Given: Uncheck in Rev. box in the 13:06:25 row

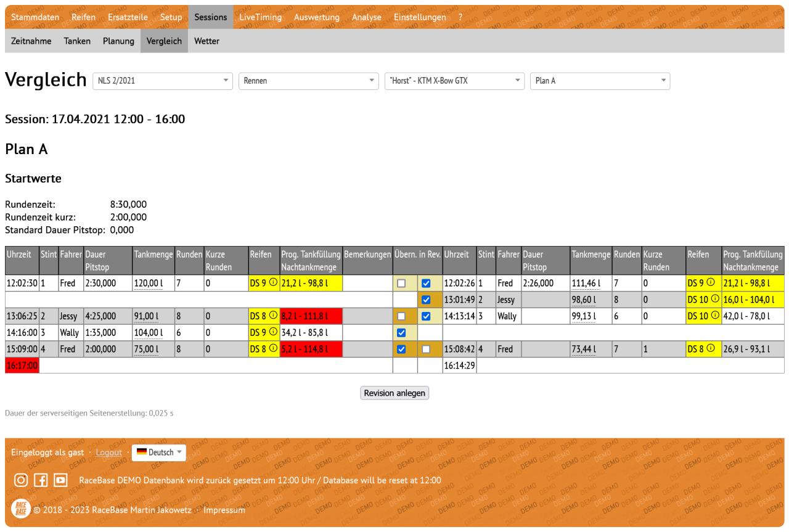Looking at the screenshot, I should (426, 316).
